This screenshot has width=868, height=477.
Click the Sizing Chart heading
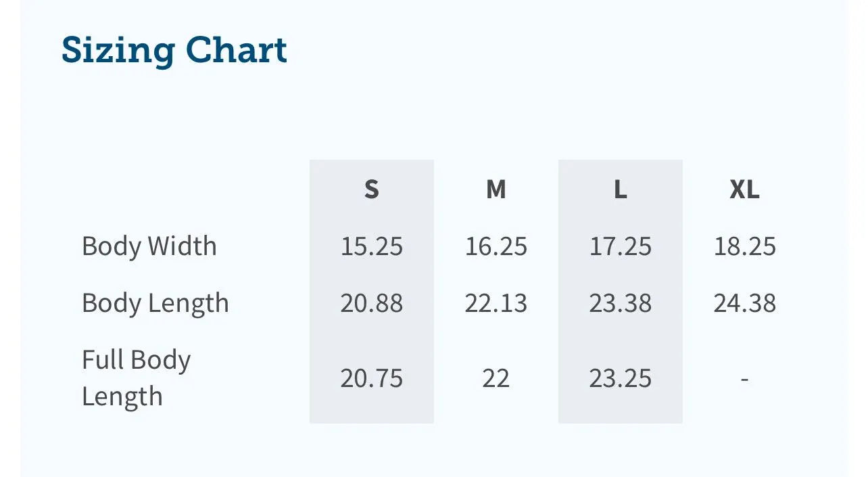(x=174, y=50)
